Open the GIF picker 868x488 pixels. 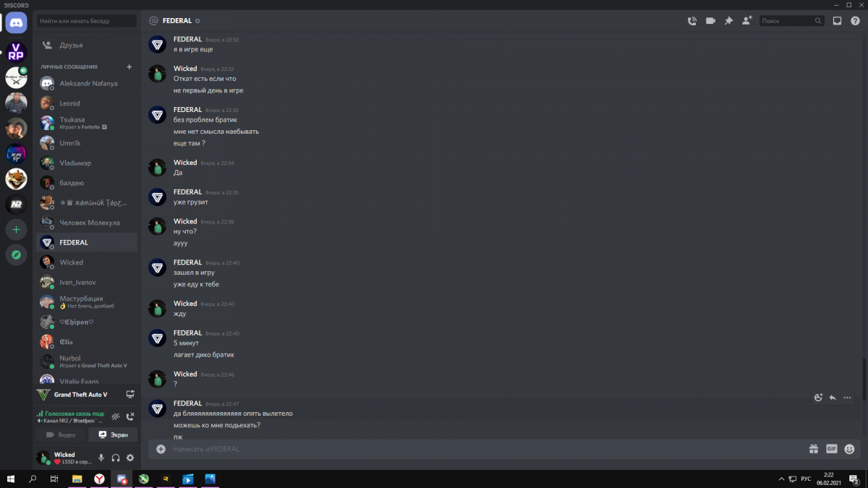click(x=832, y=449)
